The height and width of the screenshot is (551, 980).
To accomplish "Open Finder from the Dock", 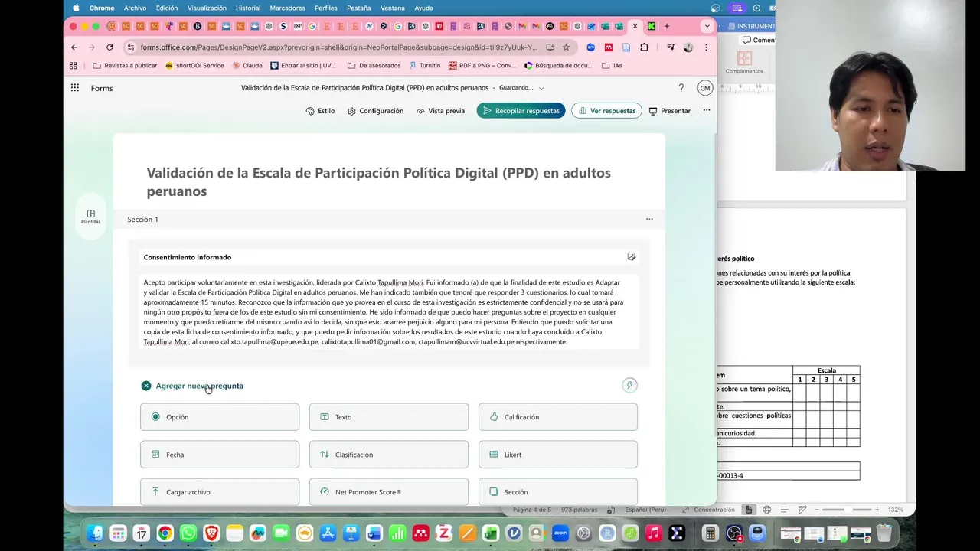I will coord(95,533).
